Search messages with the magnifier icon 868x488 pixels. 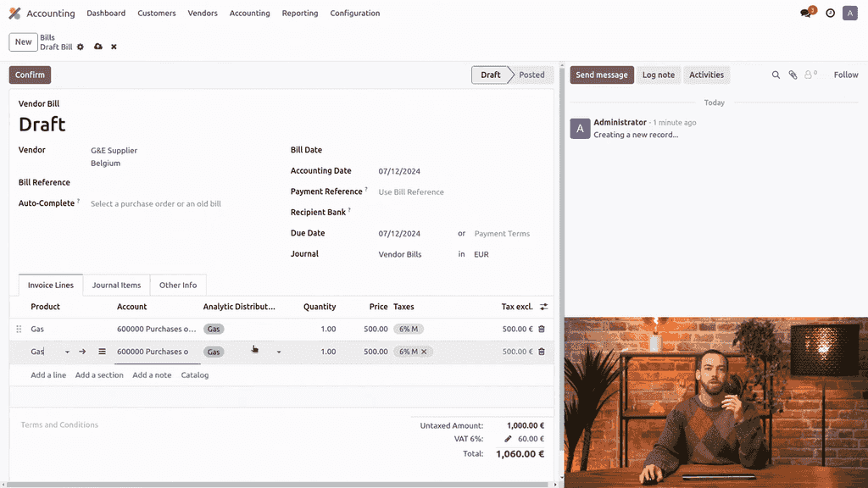tap(776, 75)
